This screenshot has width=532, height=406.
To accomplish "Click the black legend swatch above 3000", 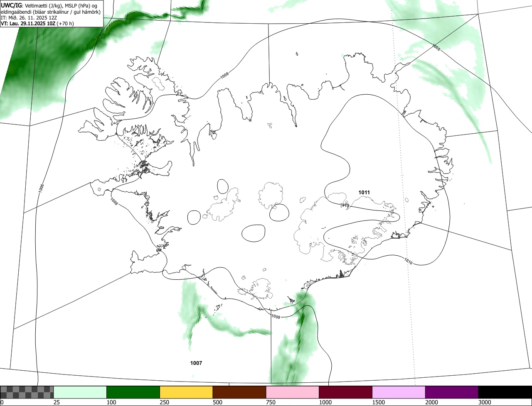I will 505,392.
